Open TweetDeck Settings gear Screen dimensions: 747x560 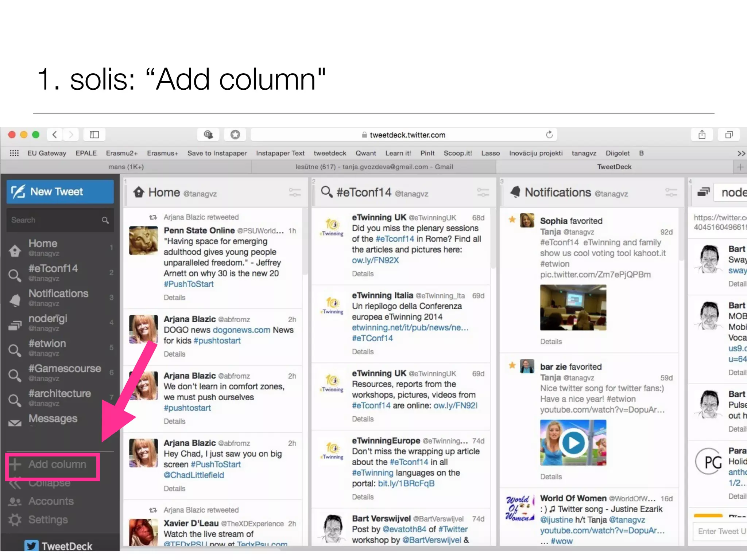15,520
